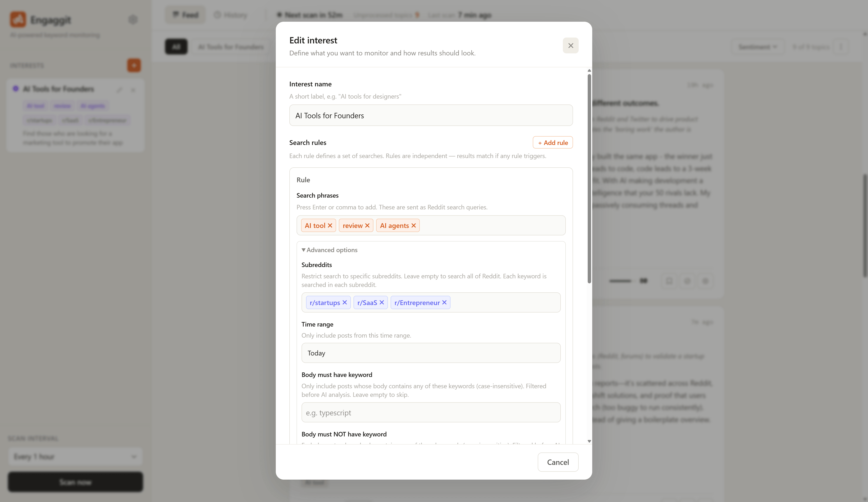Viewport: 868px width, 502px height.
Task: Delete the AI Tools for Founders interest
Action: [133, 90]
